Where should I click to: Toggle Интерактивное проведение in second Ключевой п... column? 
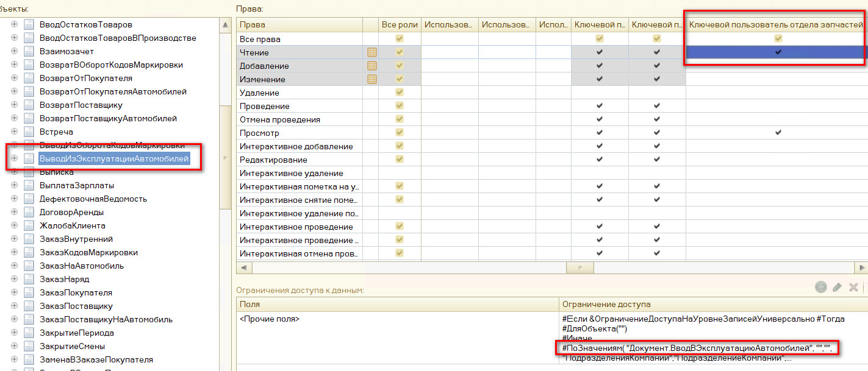coord(657,227)
